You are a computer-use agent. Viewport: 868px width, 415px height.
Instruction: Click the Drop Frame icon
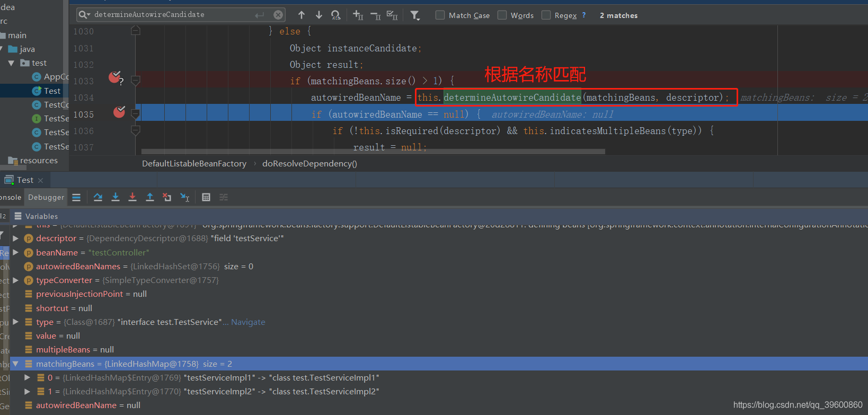coord(167,197)
